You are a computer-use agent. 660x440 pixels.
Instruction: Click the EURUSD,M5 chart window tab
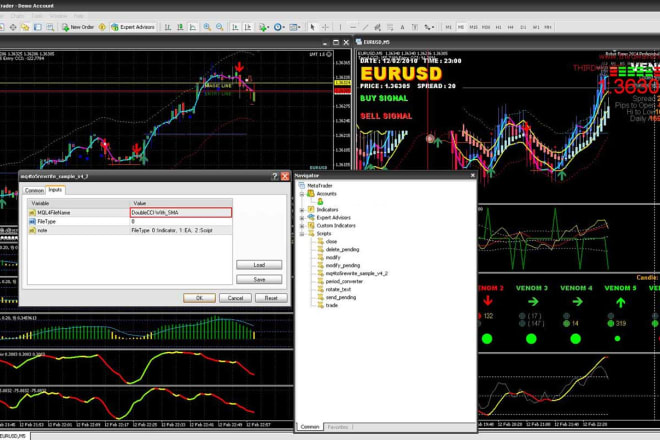(13, 436)
